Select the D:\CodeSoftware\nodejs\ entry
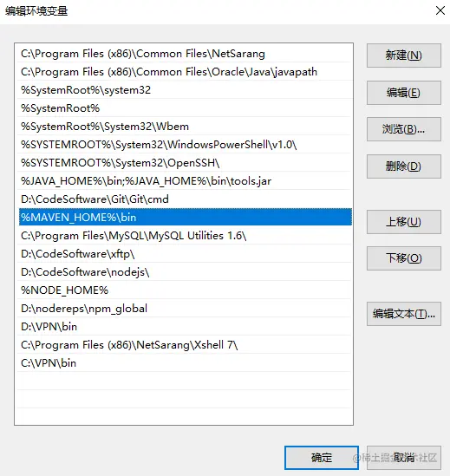The height and width of the screenshot is (476, 450). point(185,272)
